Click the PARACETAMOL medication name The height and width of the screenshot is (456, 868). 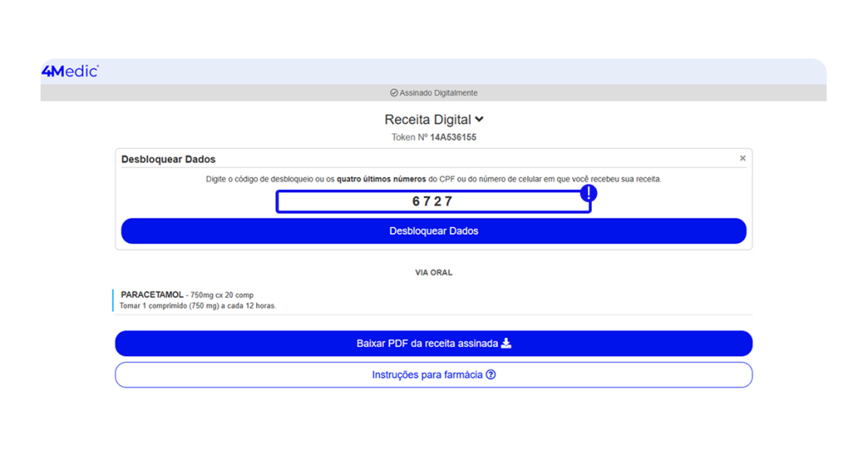click(x=153, y=295)
